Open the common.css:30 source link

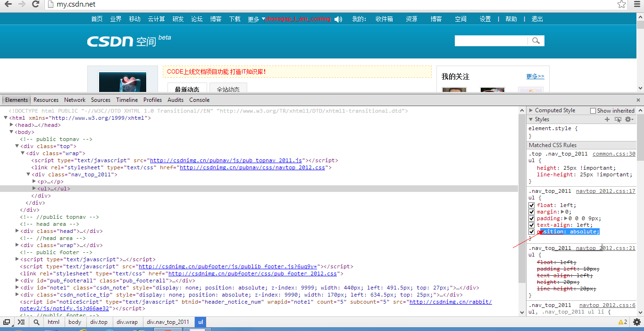pos(614,154)
